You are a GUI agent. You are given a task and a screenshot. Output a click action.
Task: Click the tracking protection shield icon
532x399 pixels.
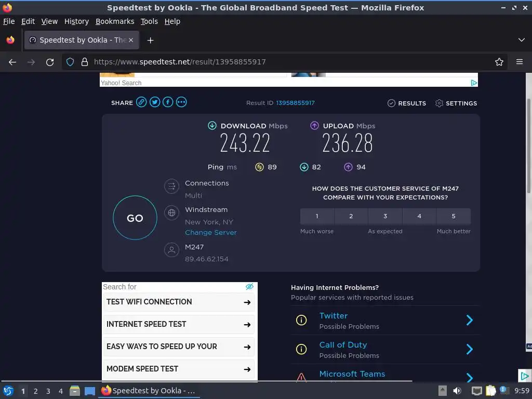[70, 62]
